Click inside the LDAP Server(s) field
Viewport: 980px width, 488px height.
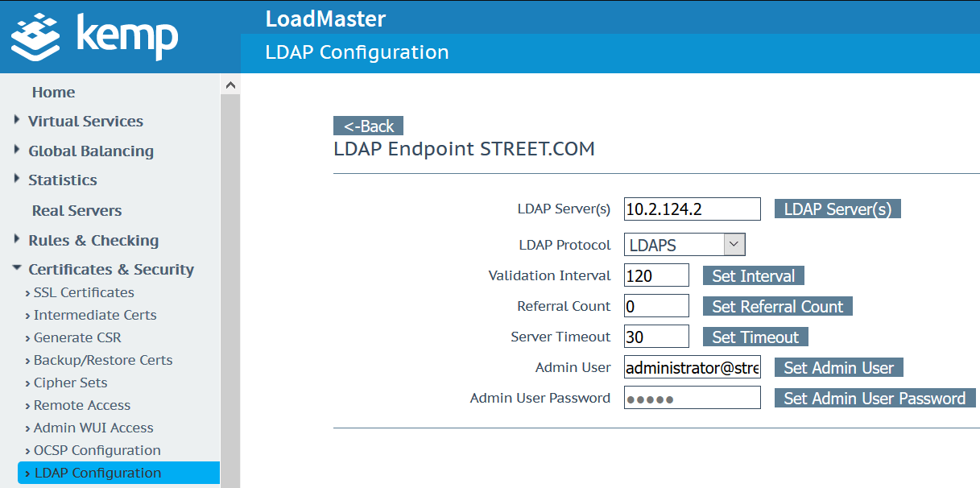point(691,209)
